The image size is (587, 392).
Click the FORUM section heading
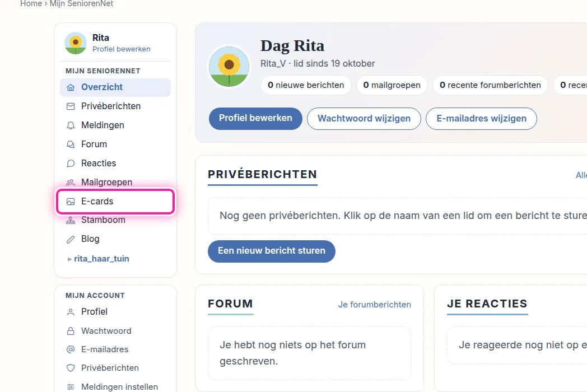(x=231, y=304)
